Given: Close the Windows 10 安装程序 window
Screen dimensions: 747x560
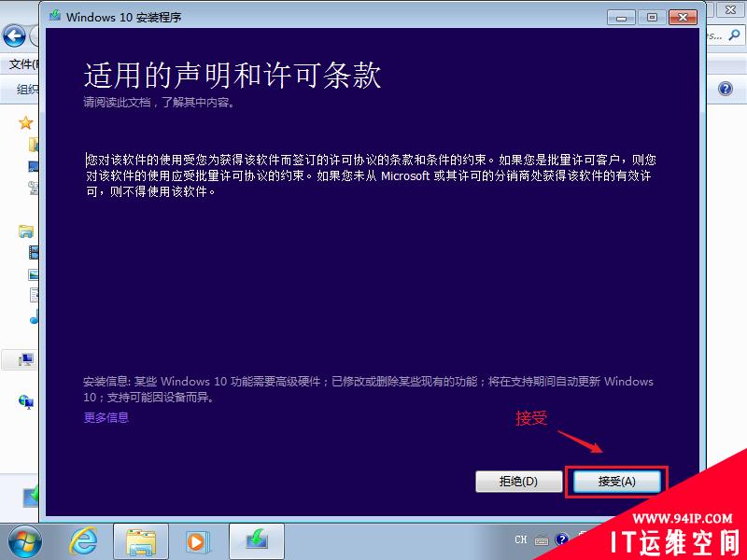Looking at the screenshot, I should point(683,18).
